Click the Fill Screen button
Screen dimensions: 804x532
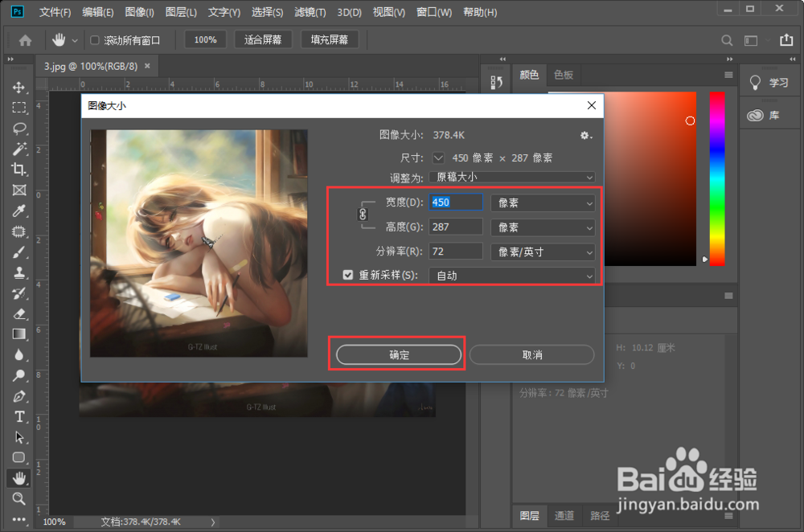[x=329, y=40]
